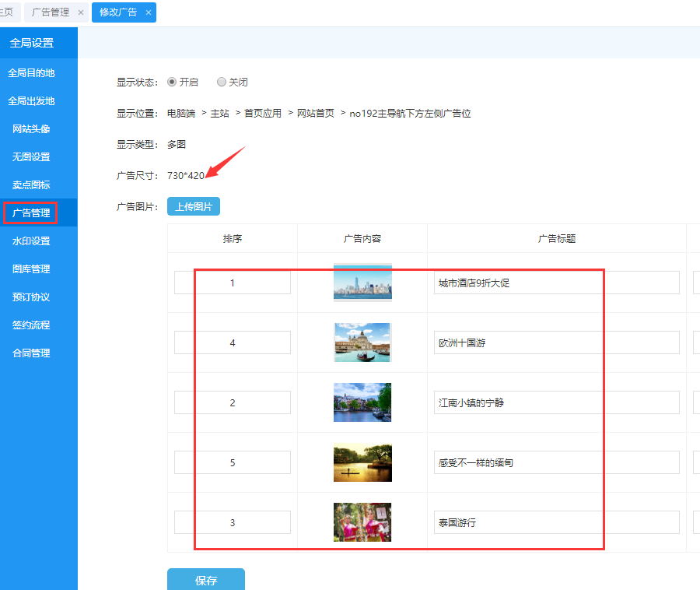Go to 网站头像 settings
This screenshot has width=700, height=590.
pos(31,129)
